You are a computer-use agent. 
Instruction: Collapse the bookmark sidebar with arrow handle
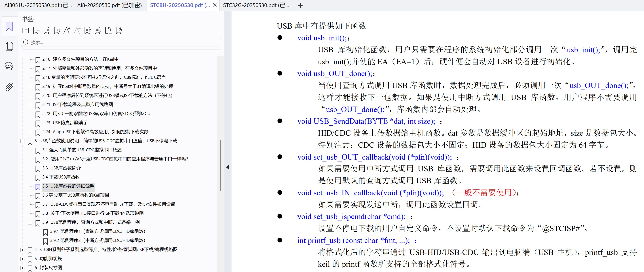[227, 167]
